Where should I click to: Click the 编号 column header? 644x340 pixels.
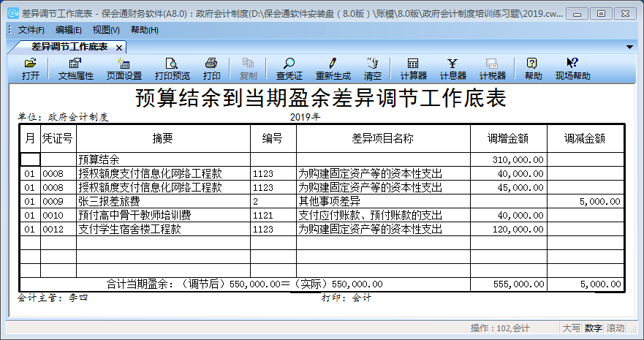coord(273,138)
